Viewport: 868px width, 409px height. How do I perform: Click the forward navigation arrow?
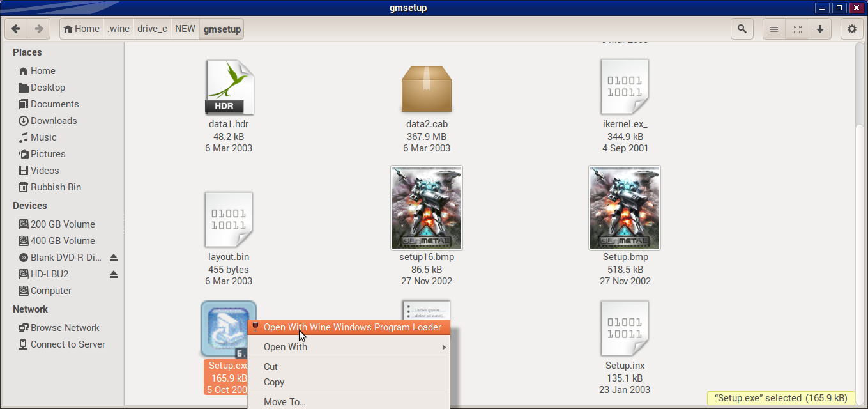39,29
